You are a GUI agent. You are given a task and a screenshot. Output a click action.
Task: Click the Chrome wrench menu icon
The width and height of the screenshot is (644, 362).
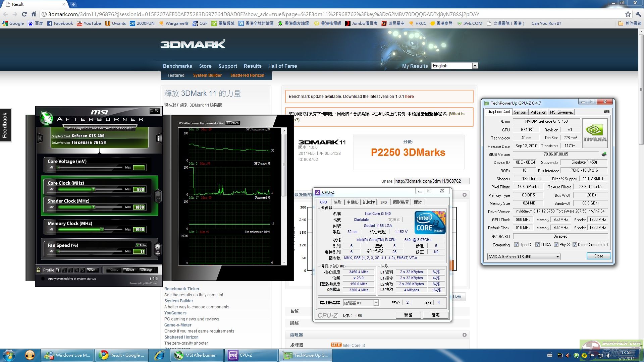tap(638, 14)
